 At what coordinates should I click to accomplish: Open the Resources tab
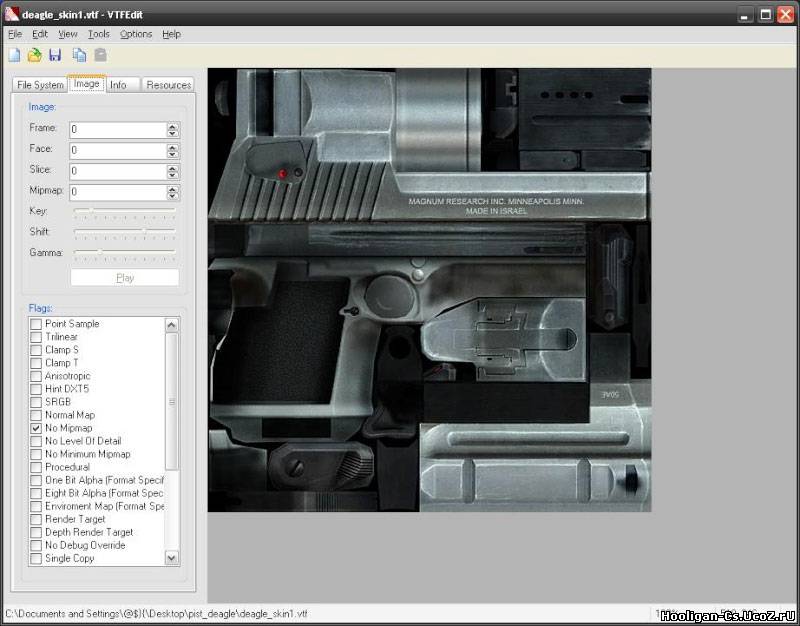tap(168, 85)
